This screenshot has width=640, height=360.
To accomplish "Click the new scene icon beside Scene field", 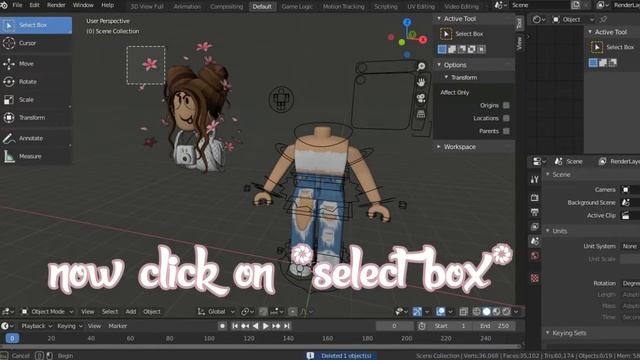I will [x=576, y=5].
